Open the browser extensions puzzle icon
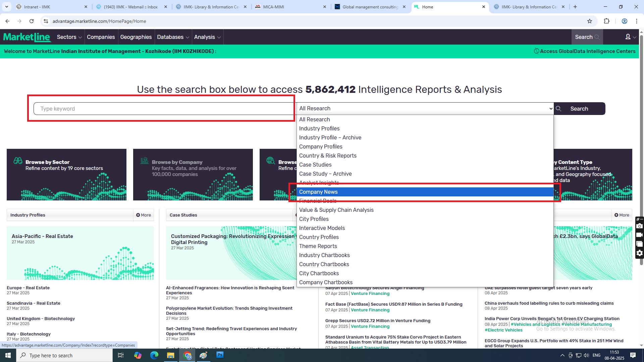Viewport: 644px width, 362px height. 606,21
